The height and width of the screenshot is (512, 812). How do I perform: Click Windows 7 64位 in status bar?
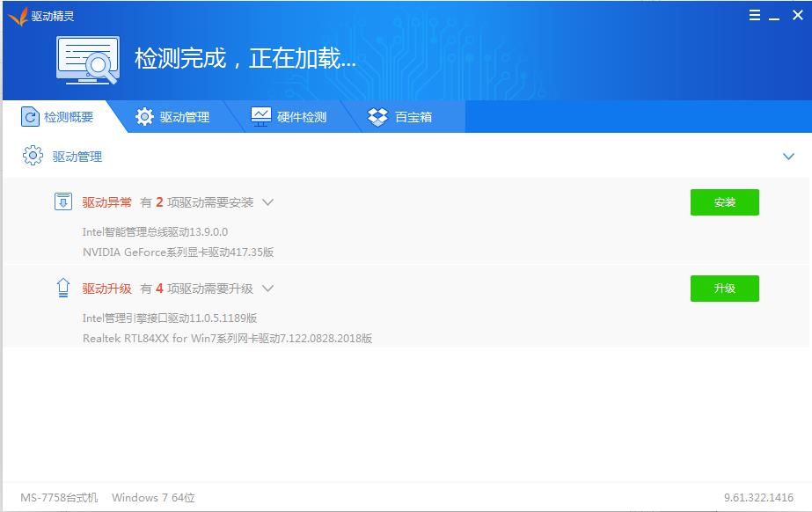pyautogui.click(x=153, y=498)
